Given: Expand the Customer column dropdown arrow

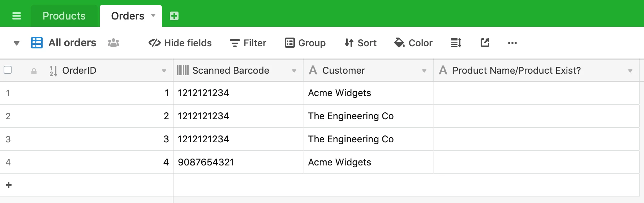Looking at the screenshot, I should pos(424,71).
